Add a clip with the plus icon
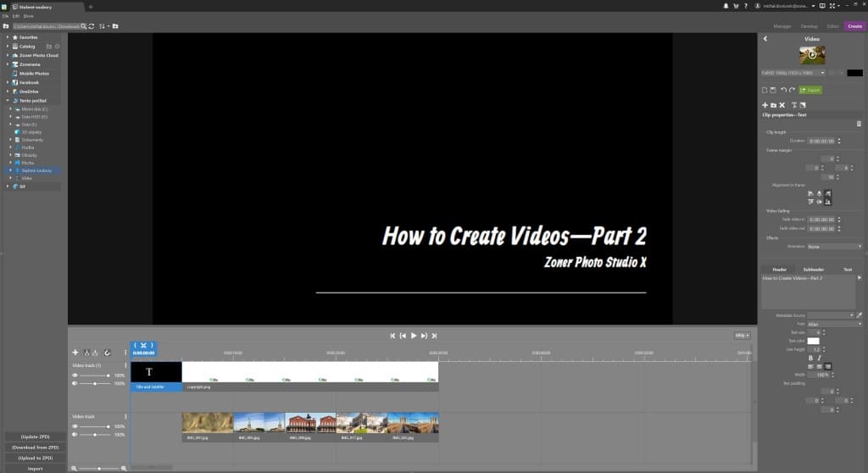 (x=765, y=105)
